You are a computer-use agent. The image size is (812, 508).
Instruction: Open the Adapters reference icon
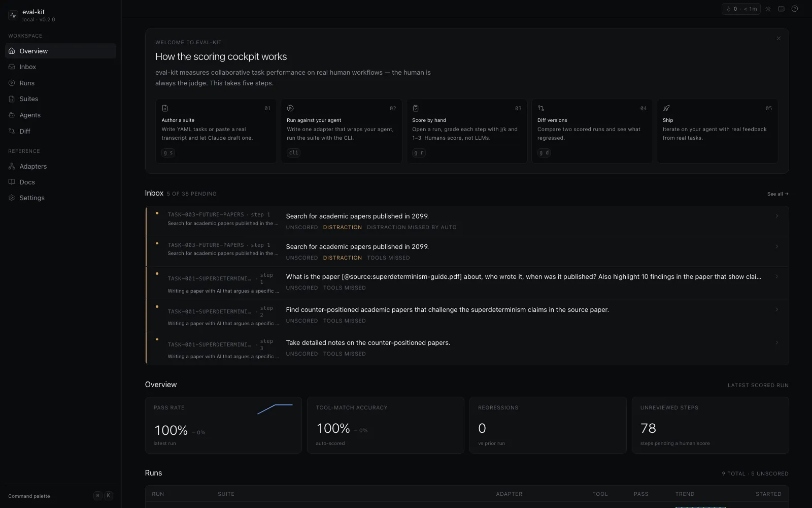point(12,167)
